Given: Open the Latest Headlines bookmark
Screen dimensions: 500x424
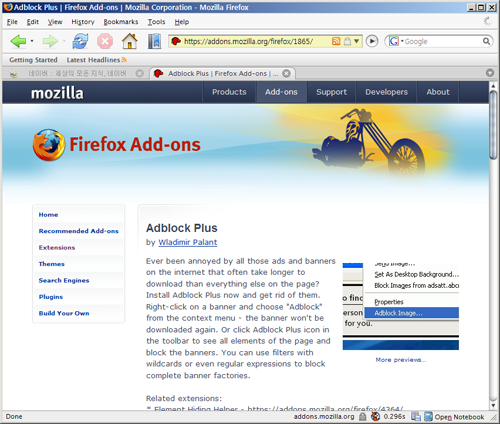Looking at the screenshot, I should point(97,60).
